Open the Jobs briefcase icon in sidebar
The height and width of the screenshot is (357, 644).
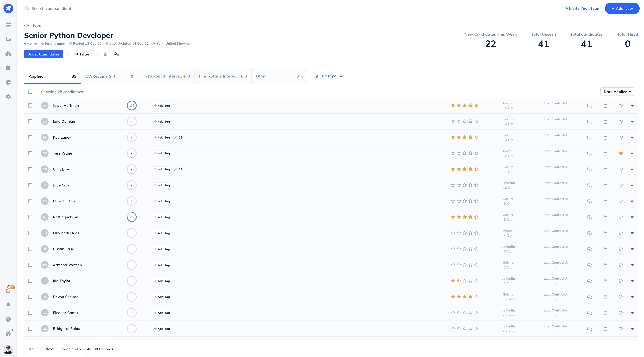click(8, 24)
